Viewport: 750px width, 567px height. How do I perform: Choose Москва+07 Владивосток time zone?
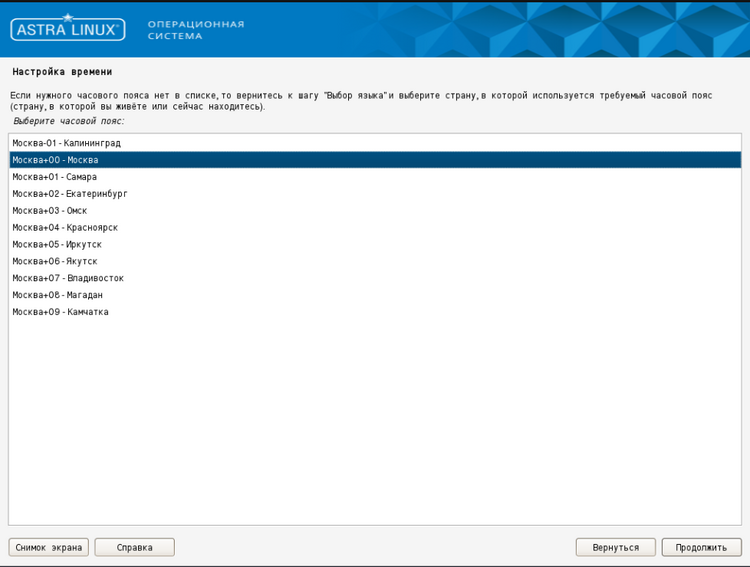[x=68, y=278]
